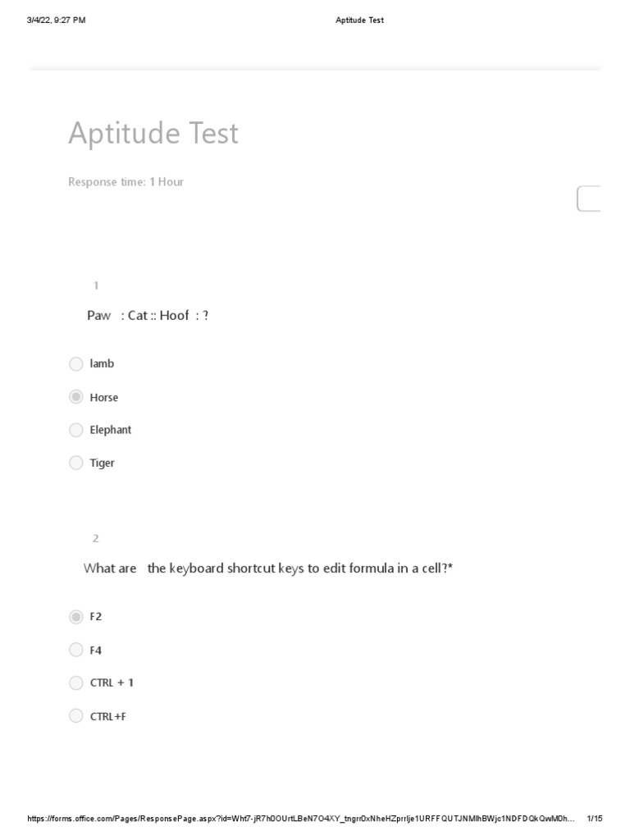630x840 pixels.
Task: Click the 'Paw : Cat :: Hoof : ?' question text
Action: pyautogui.click(x=148, y=316)
